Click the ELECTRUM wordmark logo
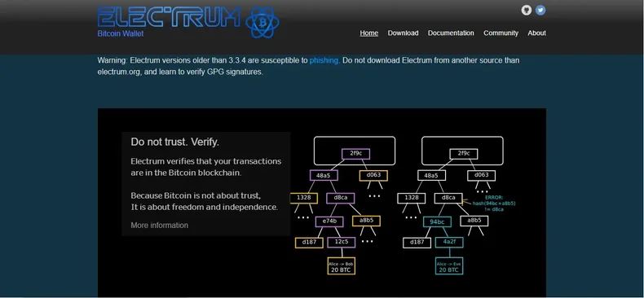Image resolution: width=644 pixels, height=298 pixels. click(x=169, y=17)
